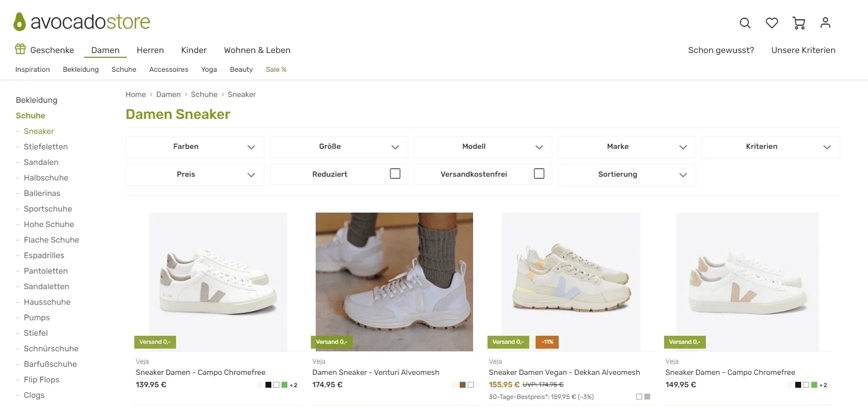
Task: Choose brown swatch on Venturi Alveomesh sneaker
Action: [462, 385]
